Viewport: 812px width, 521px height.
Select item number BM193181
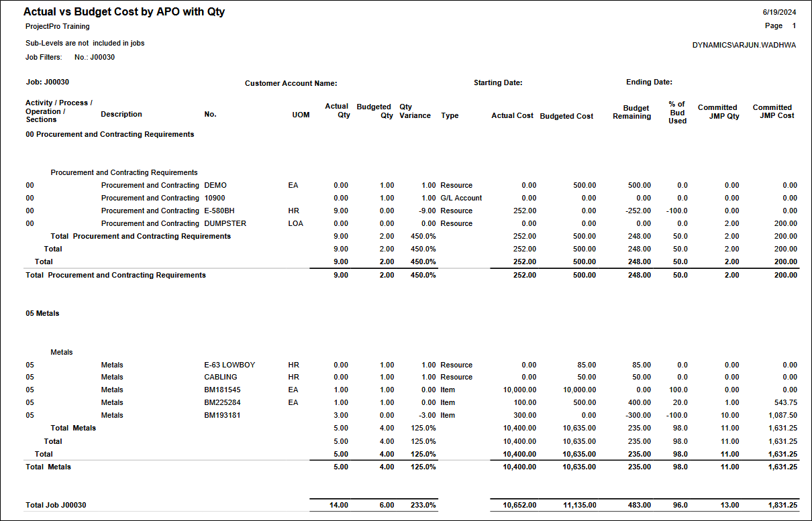tap(222, 415)
